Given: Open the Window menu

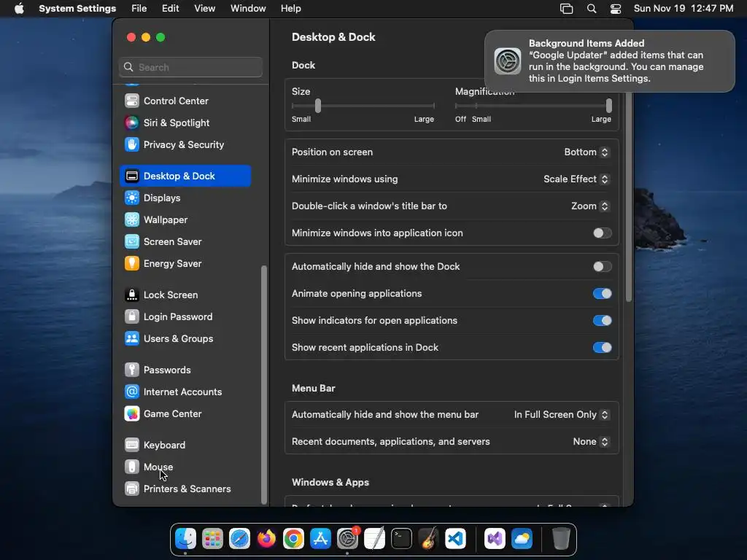Looking at the screenshot, I should 248,9.
